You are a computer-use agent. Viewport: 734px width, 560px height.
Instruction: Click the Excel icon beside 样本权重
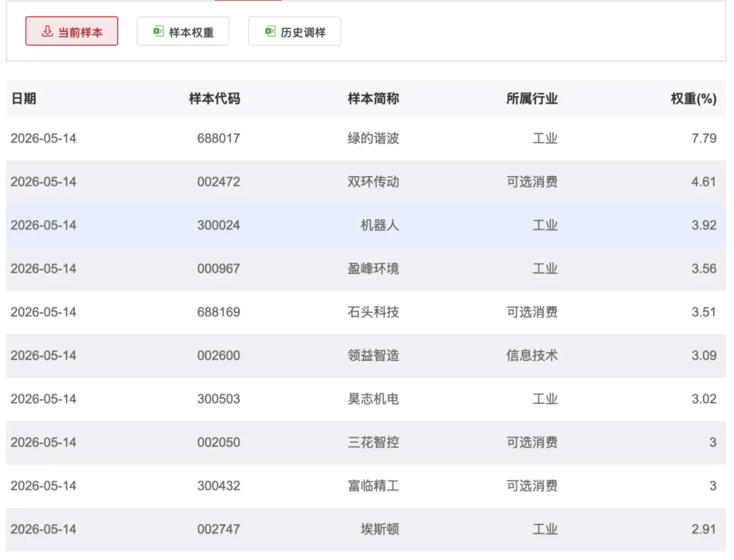click(x=158, y=31)
